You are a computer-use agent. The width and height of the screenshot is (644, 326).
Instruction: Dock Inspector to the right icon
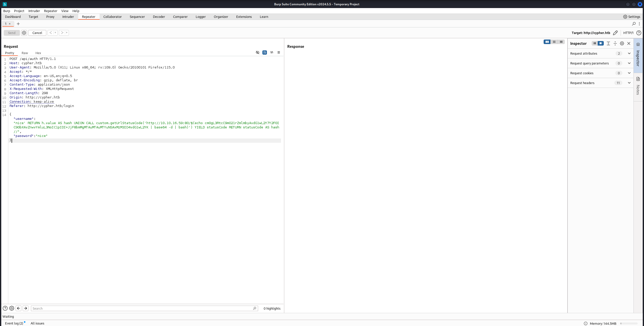point(601,43)
